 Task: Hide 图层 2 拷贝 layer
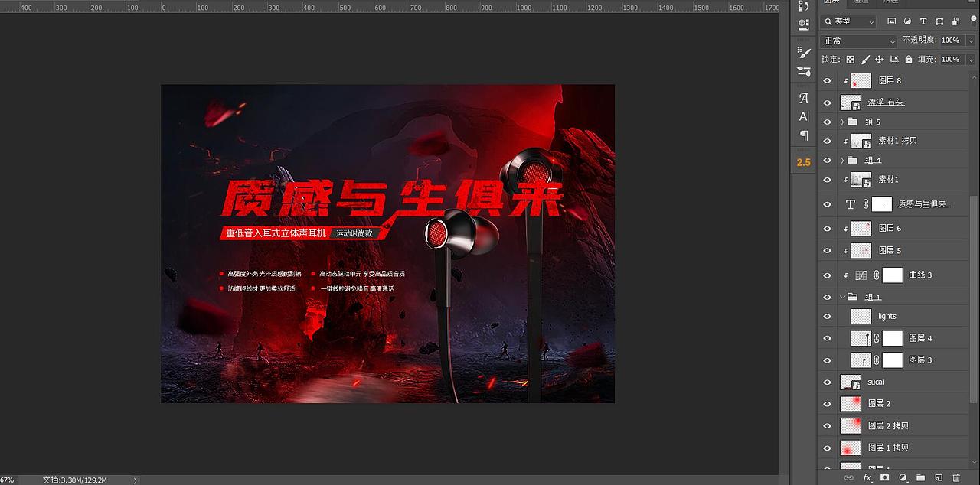point(827,425)
